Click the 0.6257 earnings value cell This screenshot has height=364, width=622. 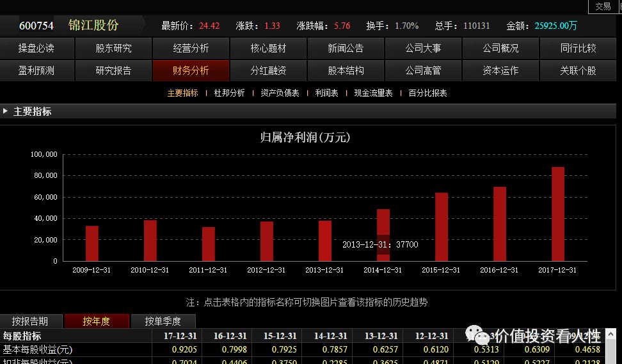tap(385, 350)
